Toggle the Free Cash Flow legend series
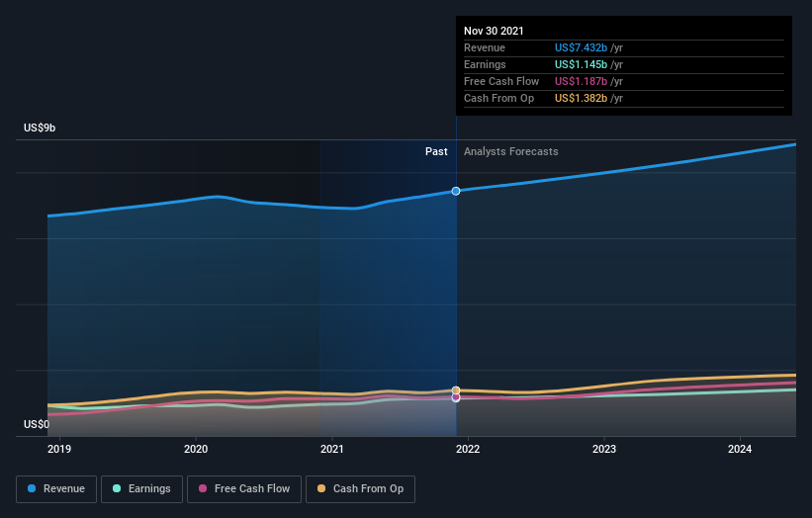 click(244, 489)
